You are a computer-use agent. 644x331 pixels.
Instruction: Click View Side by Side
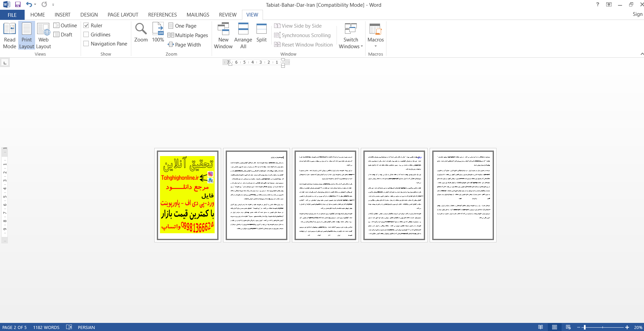298,26
